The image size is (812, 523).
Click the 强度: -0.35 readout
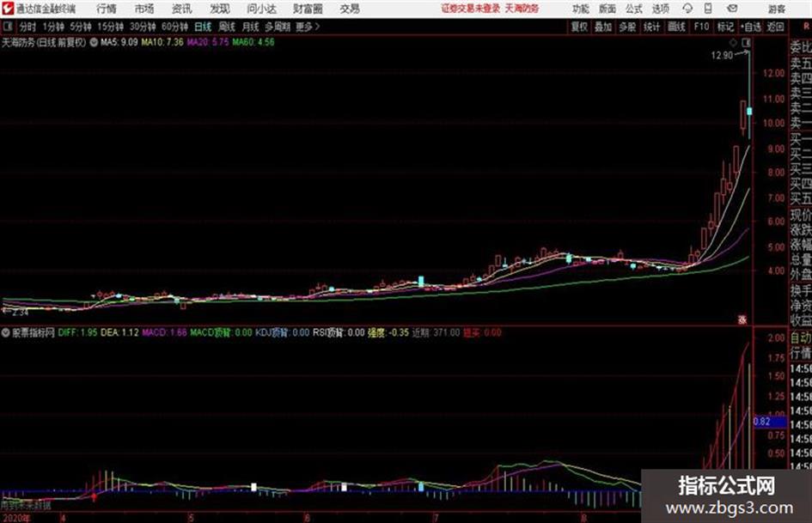click(388, 332)
